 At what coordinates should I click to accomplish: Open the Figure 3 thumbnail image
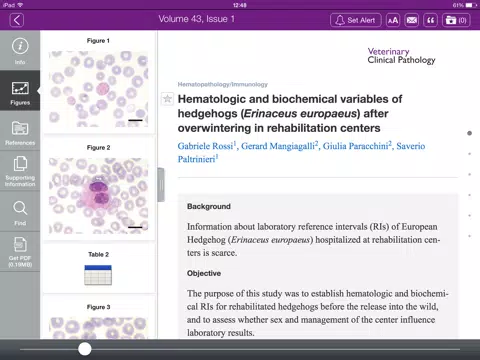point(98,328)
